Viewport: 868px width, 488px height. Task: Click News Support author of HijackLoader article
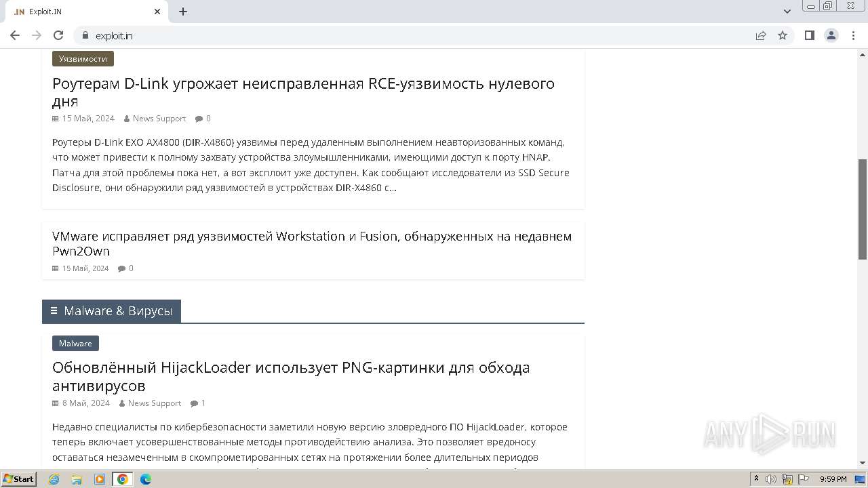(x=155, y=403)
